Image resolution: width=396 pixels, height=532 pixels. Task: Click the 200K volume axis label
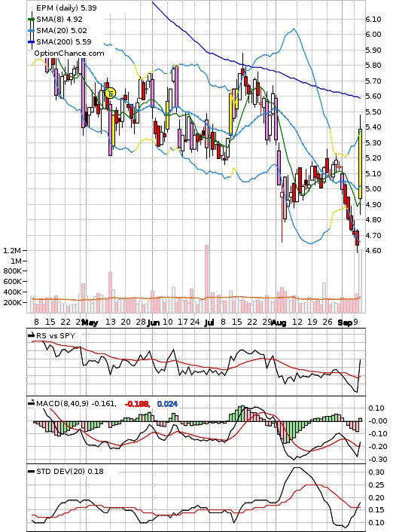13,302
